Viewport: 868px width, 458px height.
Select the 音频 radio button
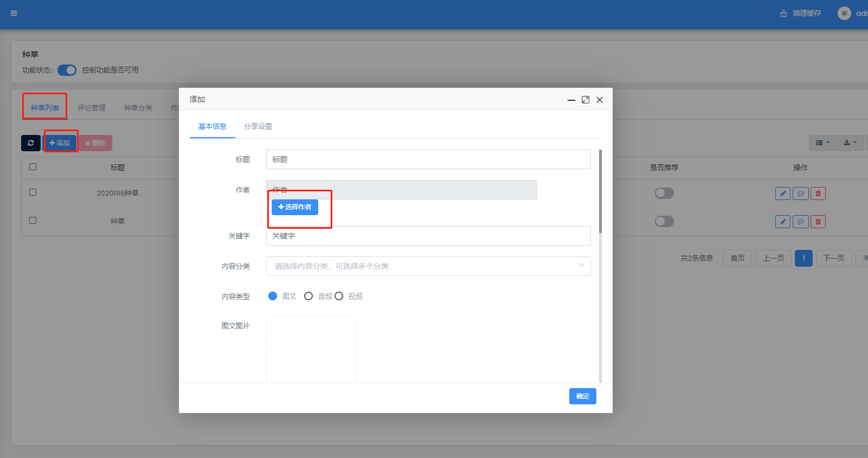click(x=308, y=296)
